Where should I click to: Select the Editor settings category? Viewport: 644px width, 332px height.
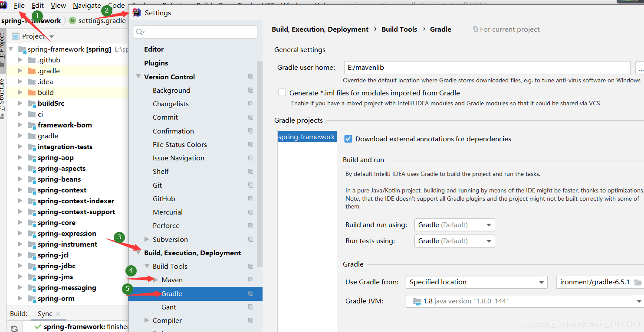pos(154,49)
